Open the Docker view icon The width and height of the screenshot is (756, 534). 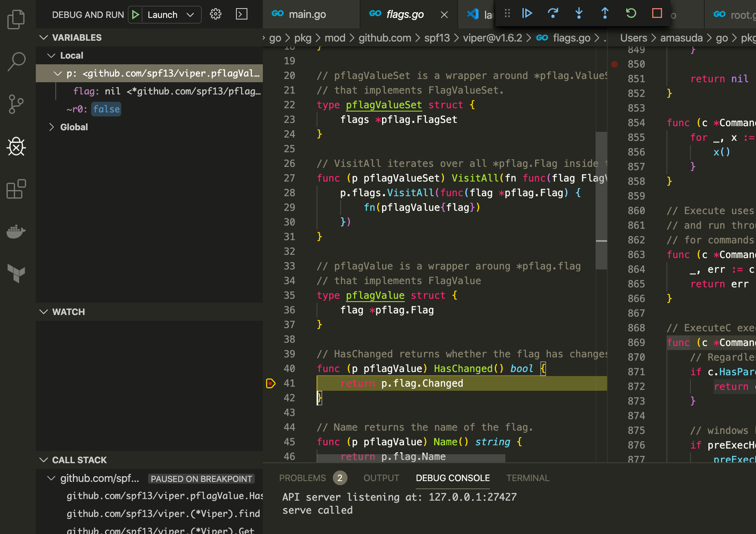click(16, 232)
